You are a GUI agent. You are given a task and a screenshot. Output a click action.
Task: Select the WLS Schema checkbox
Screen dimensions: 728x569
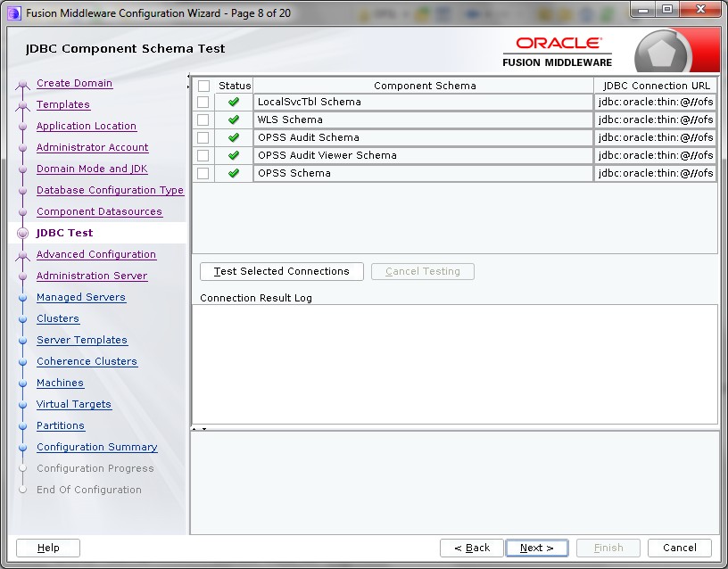(x=203, y=120)
